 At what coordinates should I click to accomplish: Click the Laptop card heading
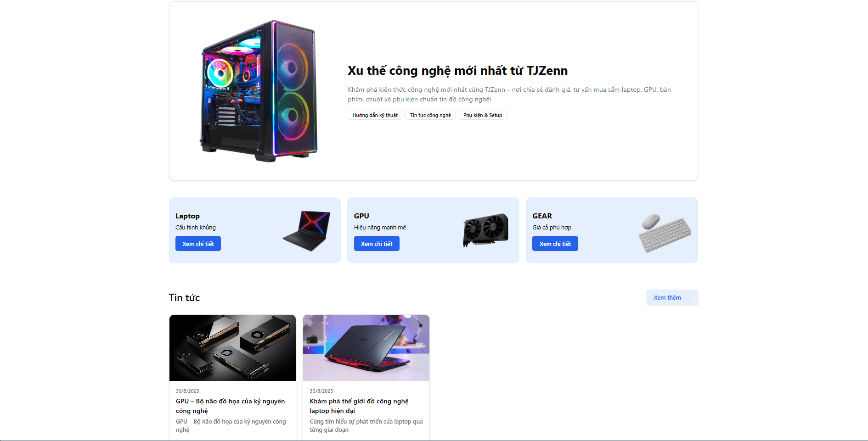click(187, 216)
